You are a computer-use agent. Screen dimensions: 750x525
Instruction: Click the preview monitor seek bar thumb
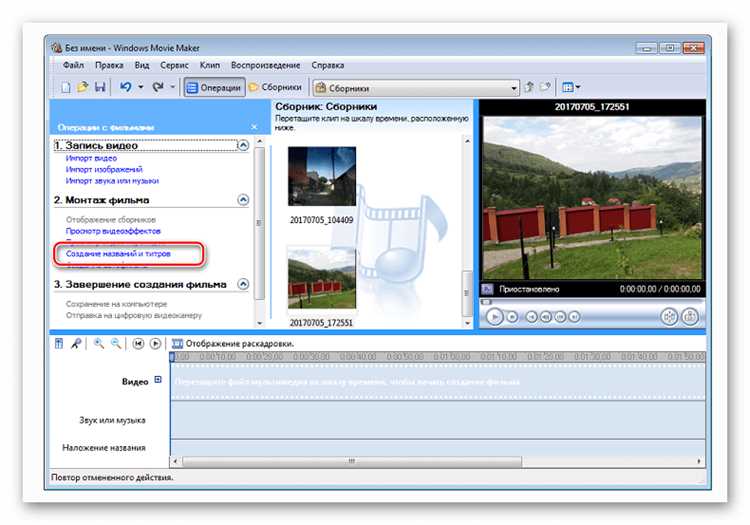point(486,302)
